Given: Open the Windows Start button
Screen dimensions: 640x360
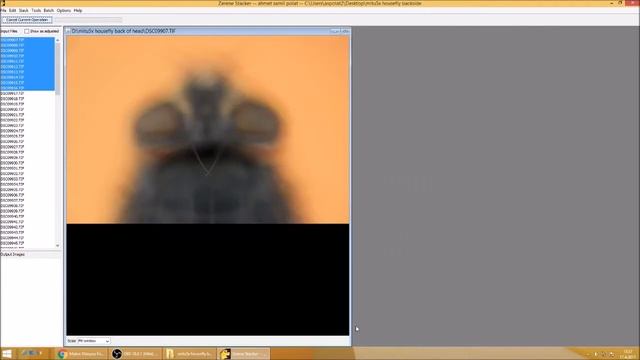Looking at the screenshot, I should [7, 353].
